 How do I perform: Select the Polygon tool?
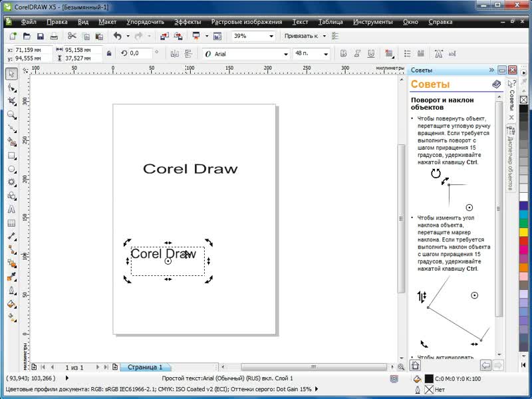[11, 182]
